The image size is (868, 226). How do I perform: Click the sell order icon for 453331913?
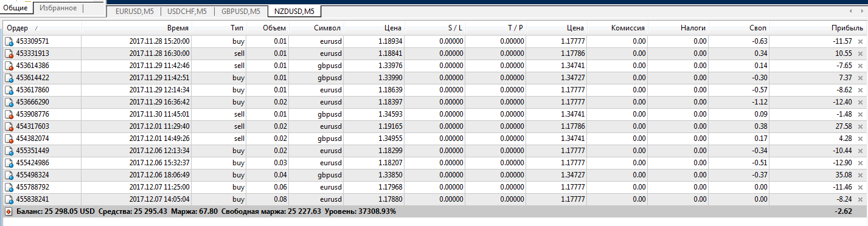9,53
